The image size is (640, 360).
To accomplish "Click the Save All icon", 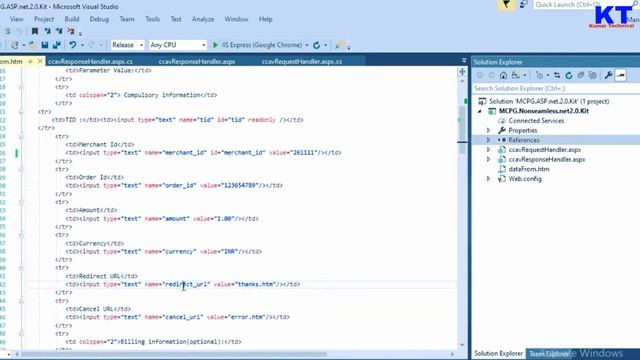I will click(x=57, y=45).
